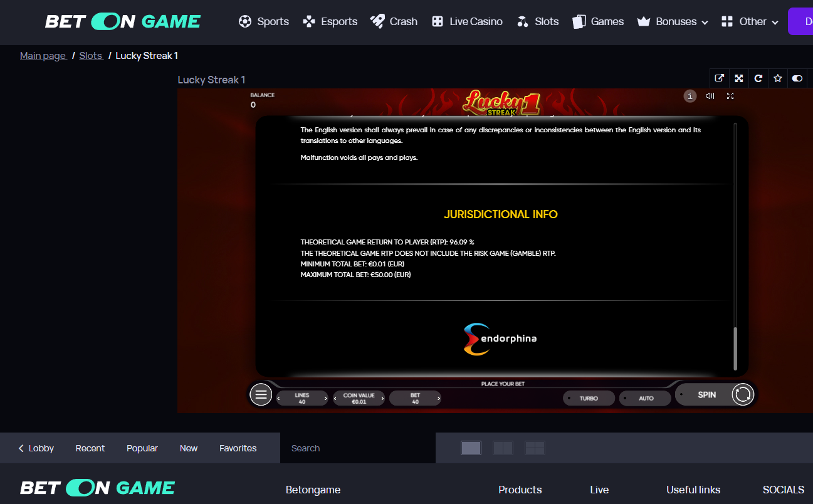Click the MINIMUM TOTAL BET line
The image size is (813, 504).
(x=352, y=264)
